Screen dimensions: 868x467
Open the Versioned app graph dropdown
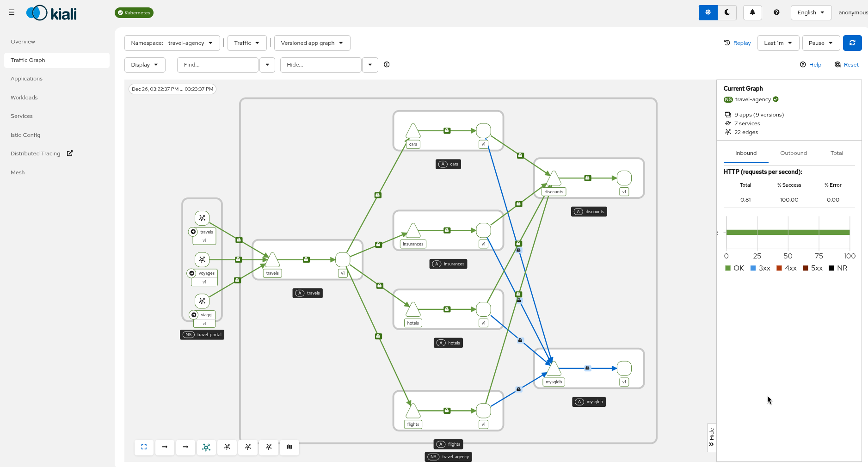[312, 43]
